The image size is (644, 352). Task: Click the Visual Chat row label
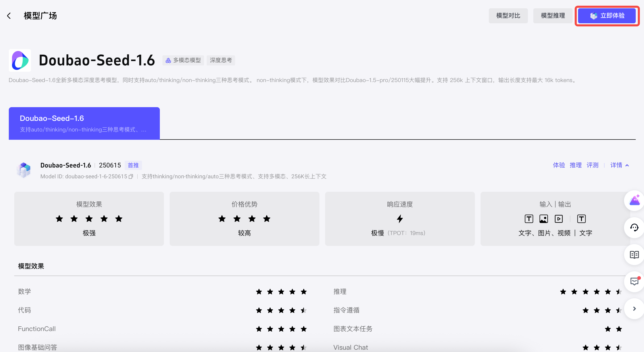(350, 347)
